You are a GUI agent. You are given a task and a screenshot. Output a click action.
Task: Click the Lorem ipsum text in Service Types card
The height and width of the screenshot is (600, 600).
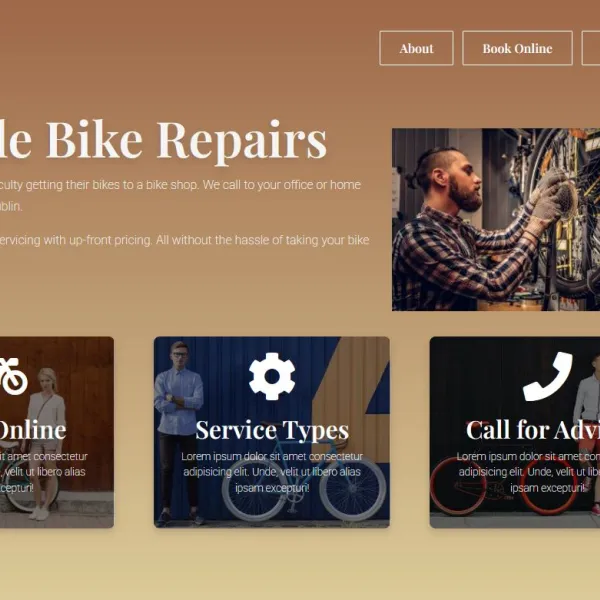click(272, 472)
